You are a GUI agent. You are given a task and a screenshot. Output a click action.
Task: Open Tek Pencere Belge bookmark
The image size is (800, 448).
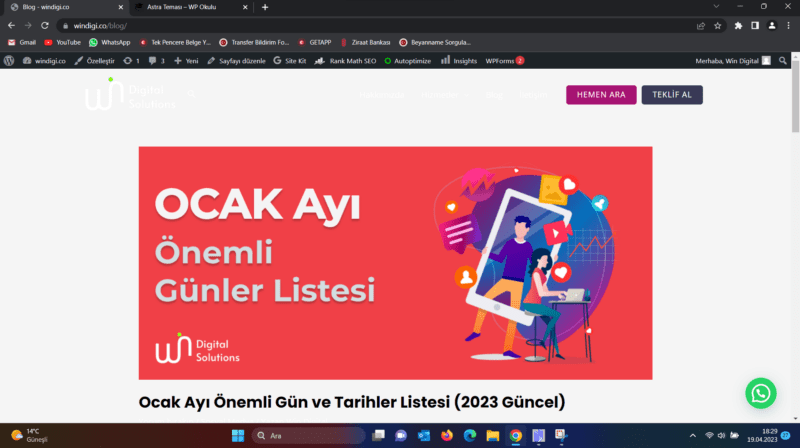point(175,42)
